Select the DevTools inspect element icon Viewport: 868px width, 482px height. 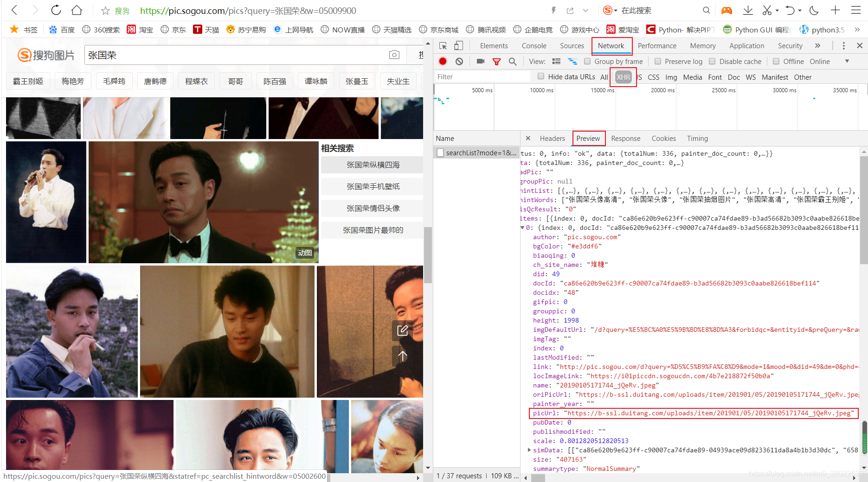click(443, 45)
